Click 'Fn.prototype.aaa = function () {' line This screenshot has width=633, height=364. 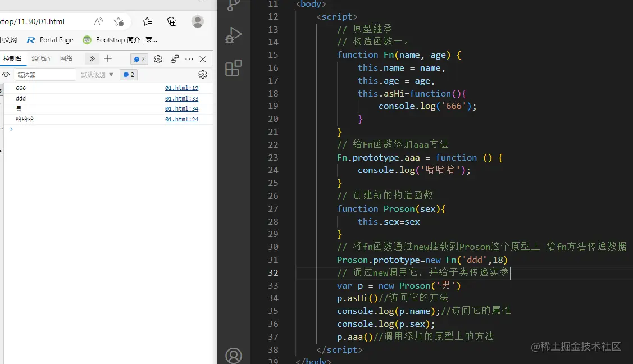pos(420,158)
